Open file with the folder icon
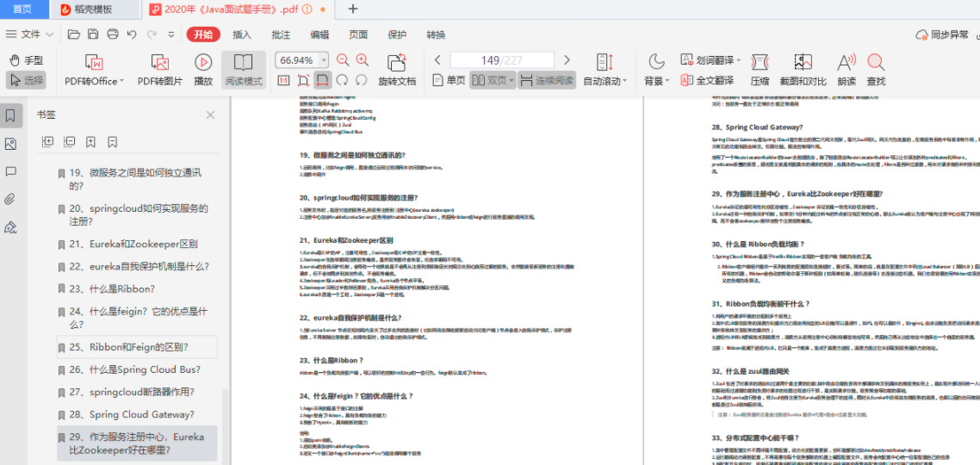This screenshot has width=980, height=465. click(x=74, y=34)
